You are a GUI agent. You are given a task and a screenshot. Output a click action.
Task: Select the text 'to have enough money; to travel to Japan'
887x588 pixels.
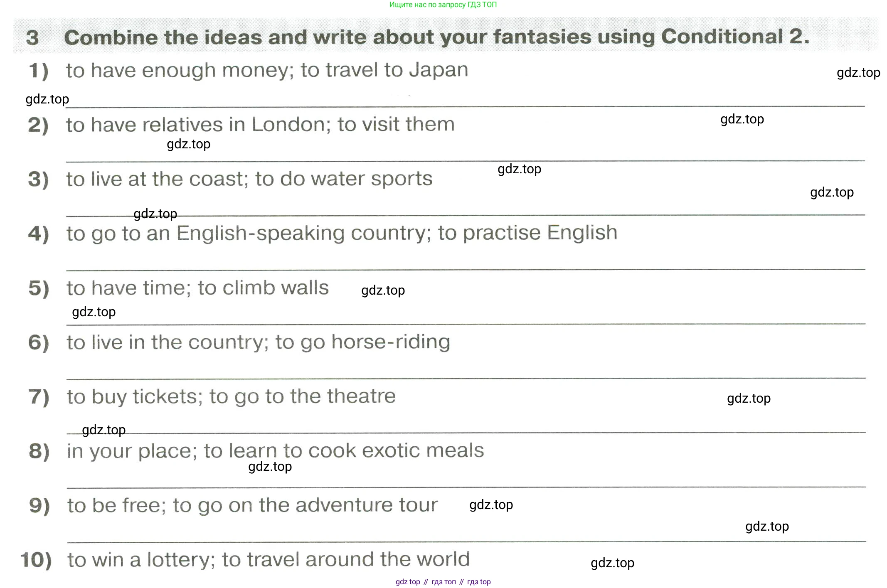pyautogui.click(x=267, y=70)
